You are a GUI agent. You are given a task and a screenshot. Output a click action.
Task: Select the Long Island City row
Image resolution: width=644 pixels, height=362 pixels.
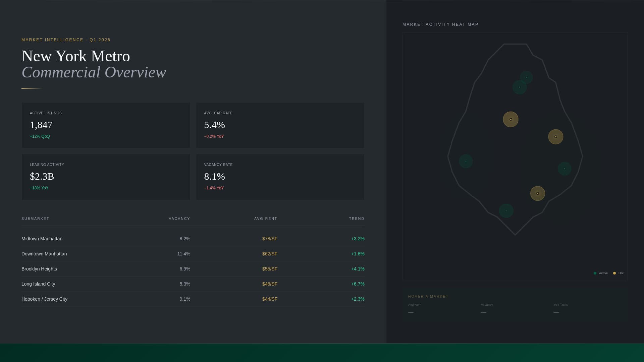tap(193, 284)
